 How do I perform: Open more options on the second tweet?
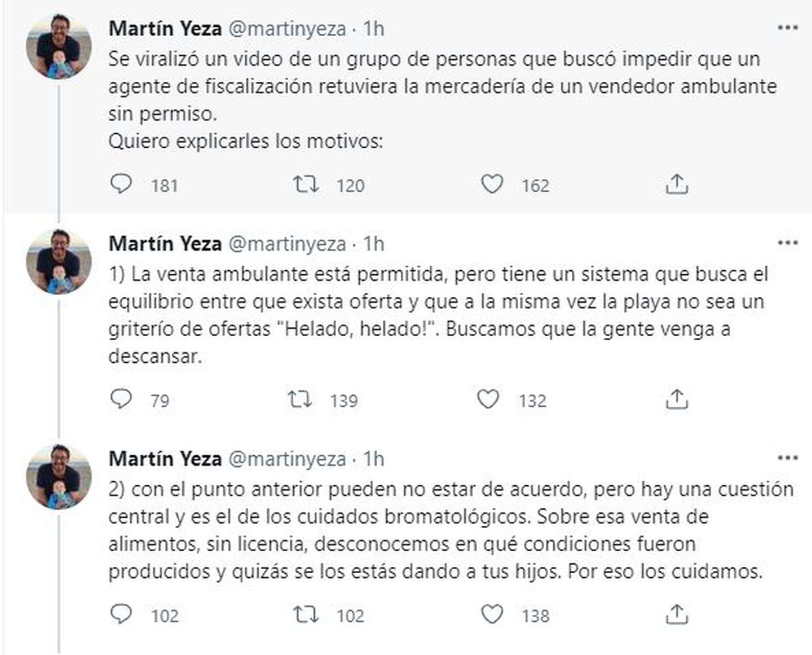coord(787,243)
